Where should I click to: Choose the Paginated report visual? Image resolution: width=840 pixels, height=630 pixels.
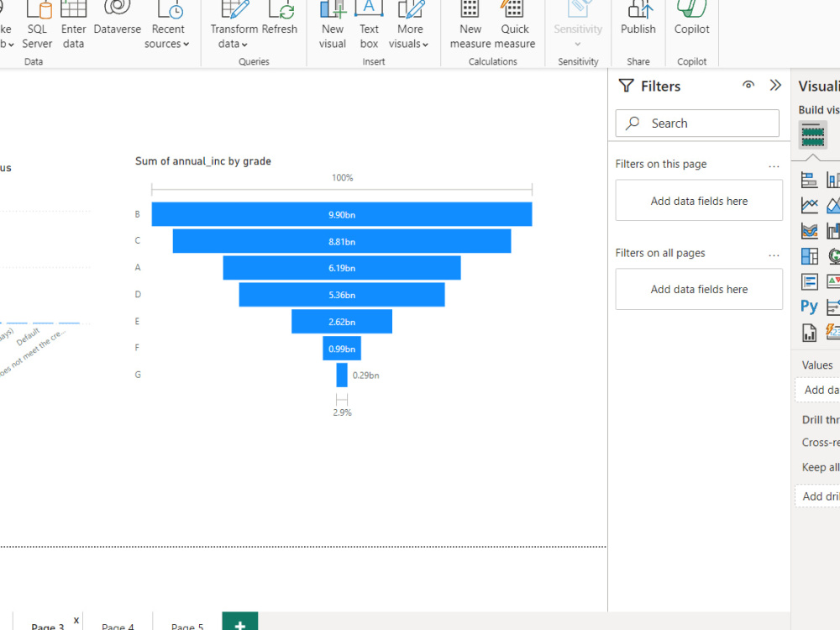click(809, 332)
